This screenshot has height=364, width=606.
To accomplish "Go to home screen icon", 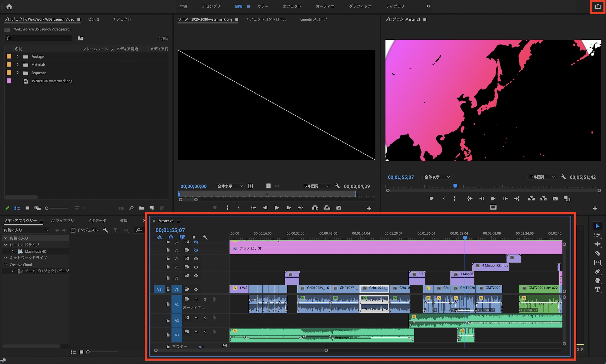I will pyautogui.click(x=9, y=6).
